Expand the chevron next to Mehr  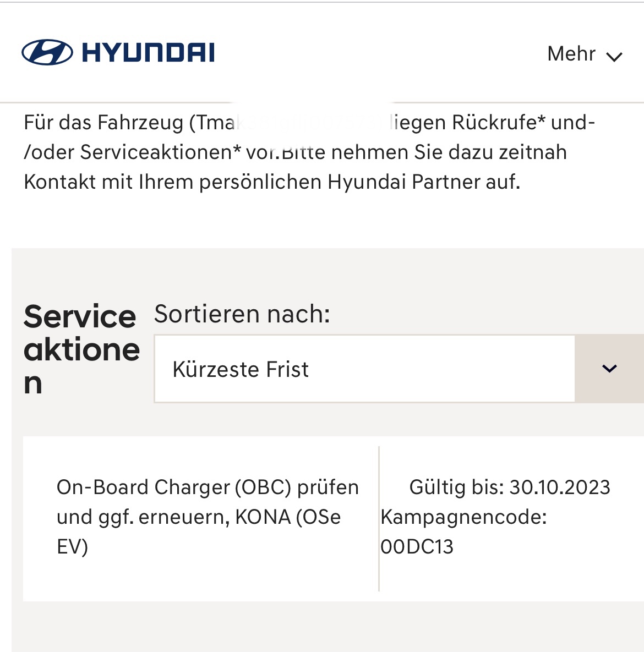click(614, 56)
